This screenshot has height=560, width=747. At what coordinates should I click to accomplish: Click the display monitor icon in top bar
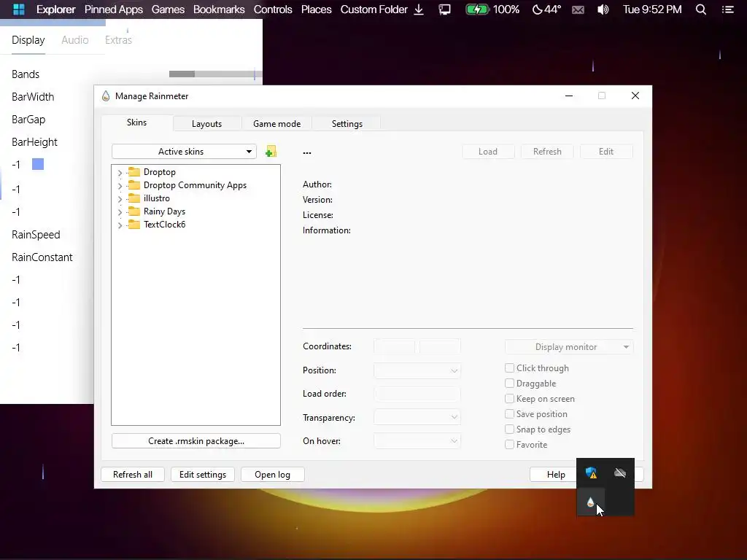tap(444, 9)
